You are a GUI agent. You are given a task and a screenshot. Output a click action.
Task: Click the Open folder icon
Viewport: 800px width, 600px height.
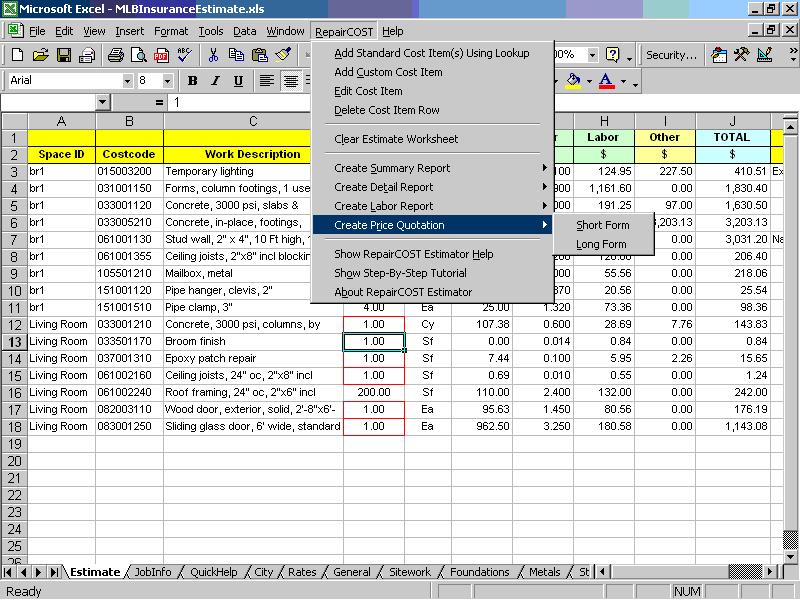click(41, 55)
